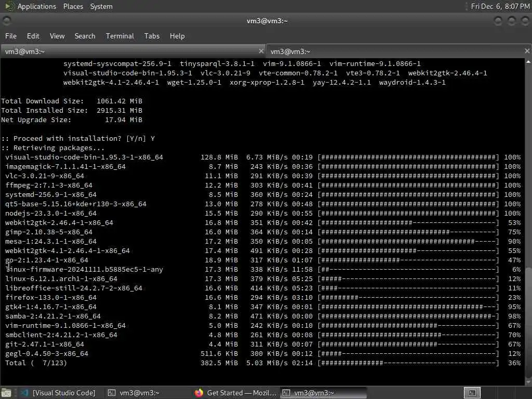The height and width of the screenshot is (399, 532).
Task: Click the visual-studio-code-bin progress bar
Action: click(408, 157)
